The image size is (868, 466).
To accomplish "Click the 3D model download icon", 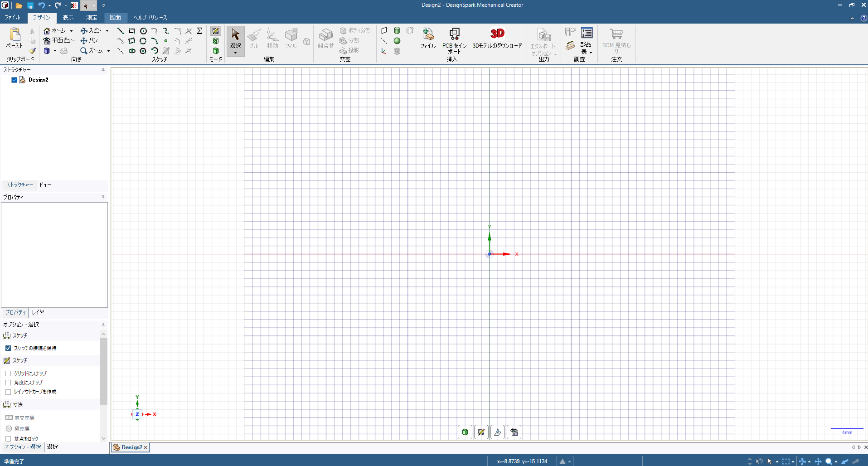I will [x=497, y=34].
